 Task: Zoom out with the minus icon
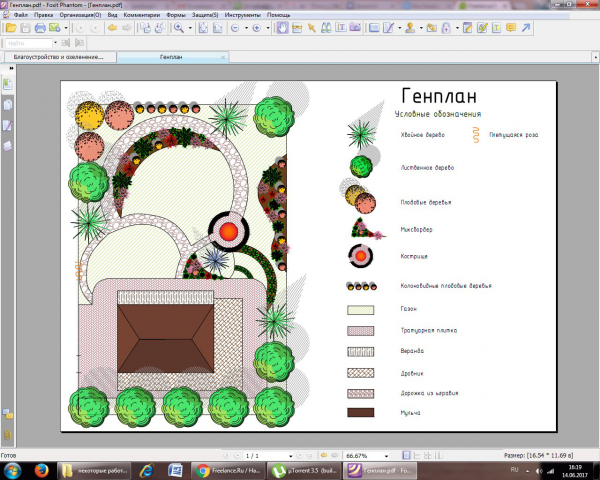coord(235,28)
